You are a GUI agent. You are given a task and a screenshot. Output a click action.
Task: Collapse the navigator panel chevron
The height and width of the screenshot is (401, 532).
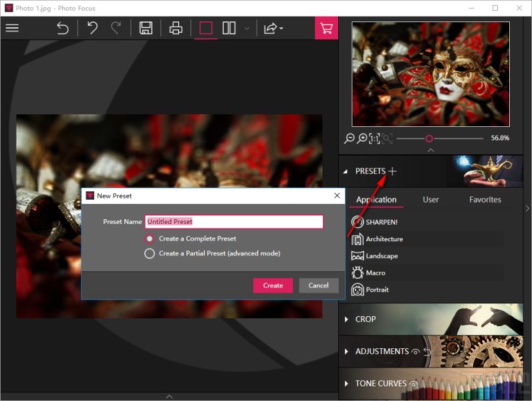(431, 150)
